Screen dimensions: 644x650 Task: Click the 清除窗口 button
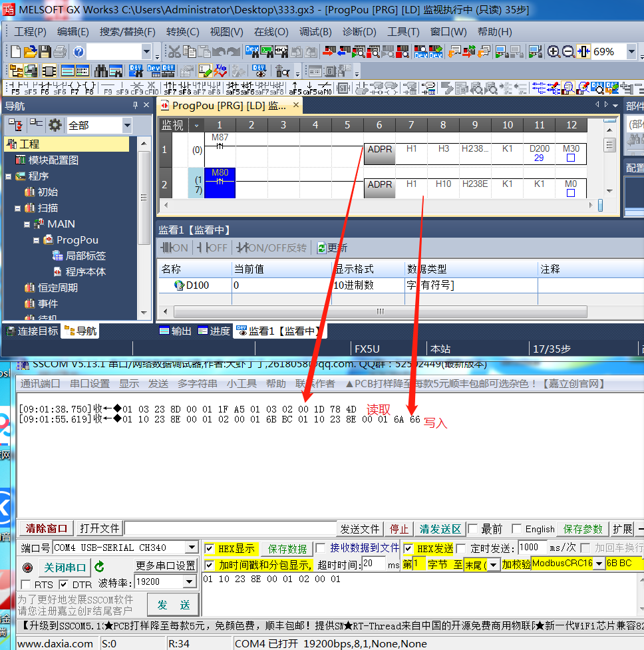pyautogui.click(x=47, y=528)
